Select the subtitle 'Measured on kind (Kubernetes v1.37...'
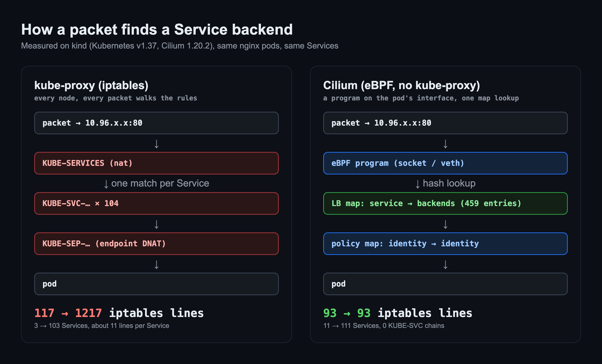The image size is (602, 364). click(180, 46)
